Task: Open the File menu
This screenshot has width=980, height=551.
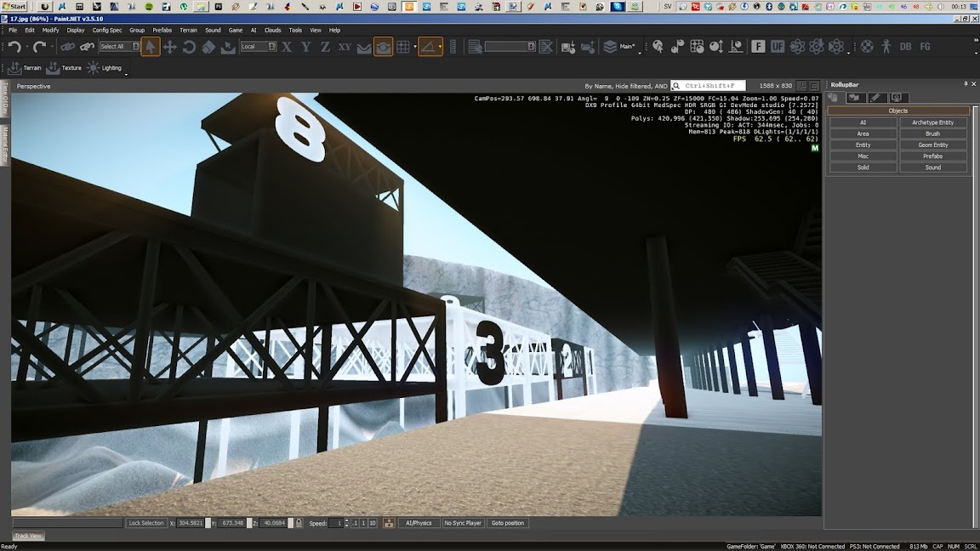Action: coord(13,30)
